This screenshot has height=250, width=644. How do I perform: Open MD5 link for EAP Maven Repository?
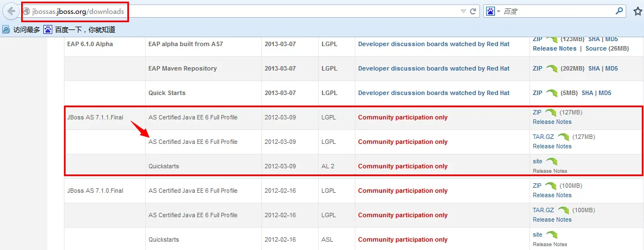611,68
